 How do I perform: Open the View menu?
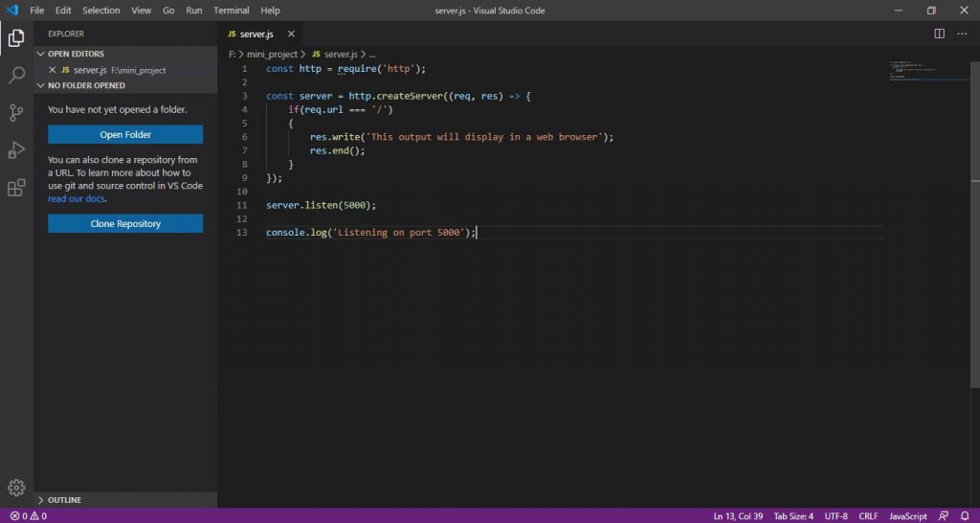click(142, 10)
